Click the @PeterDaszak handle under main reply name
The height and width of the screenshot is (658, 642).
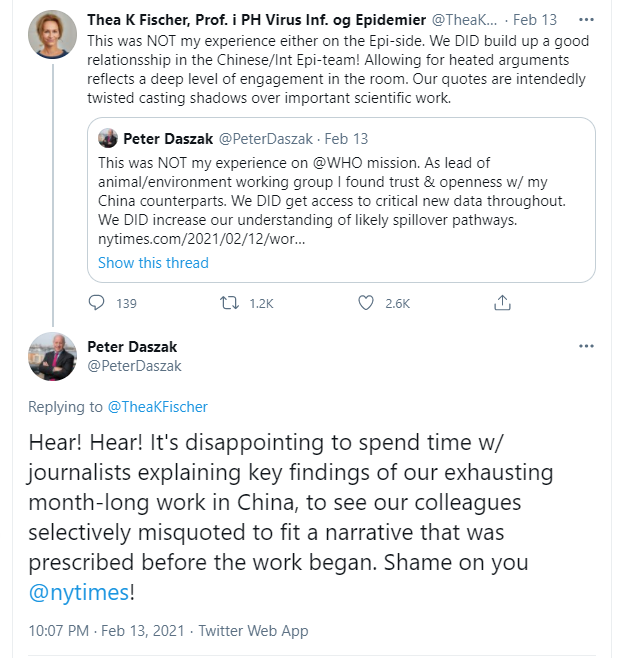(134, 366)
